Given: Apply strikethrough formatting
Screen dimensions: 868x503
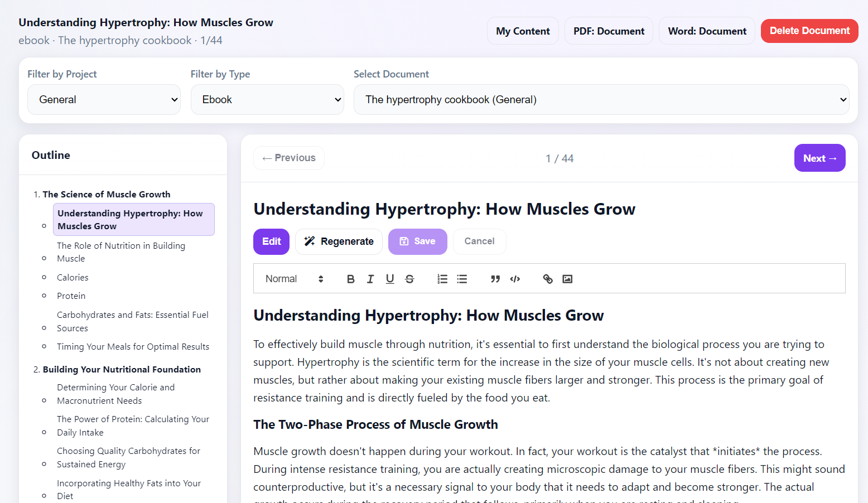Looking at the screenshot, I should (x=409, y=279).
